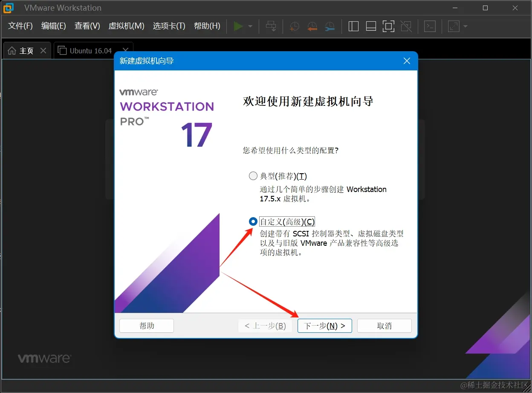Image resolution: width=532 pixels, height=393 pixels.
Task: Toggle the thumbnail bar view icon
Action: 371,26
